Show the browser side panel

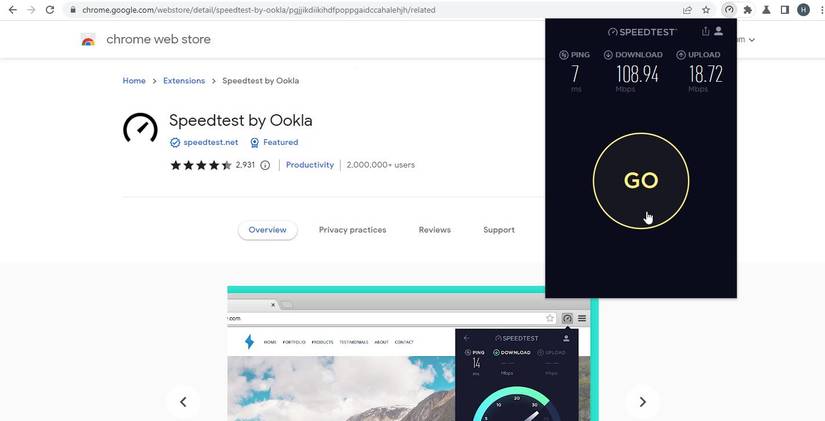[x=784, y=9]
